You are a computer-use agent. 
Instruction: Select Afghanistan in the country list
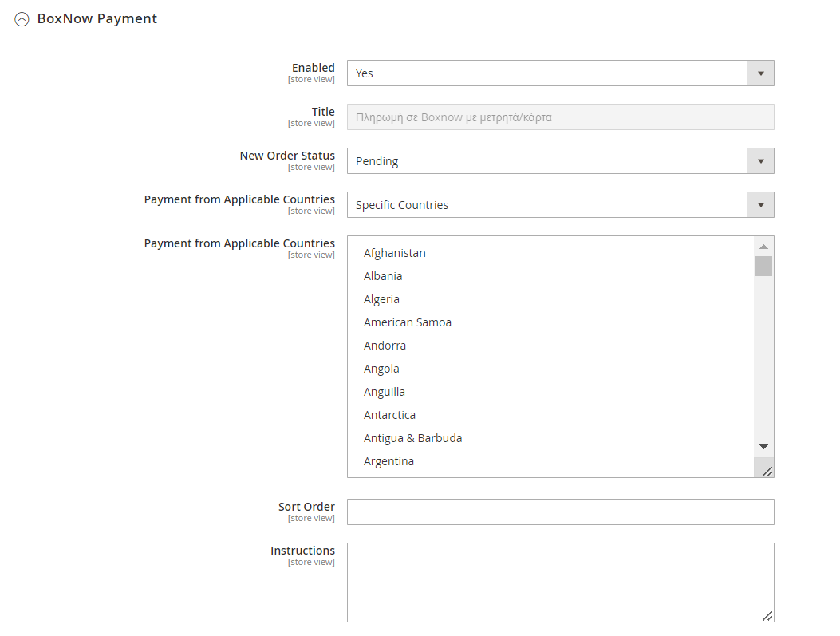click(395, 253)
